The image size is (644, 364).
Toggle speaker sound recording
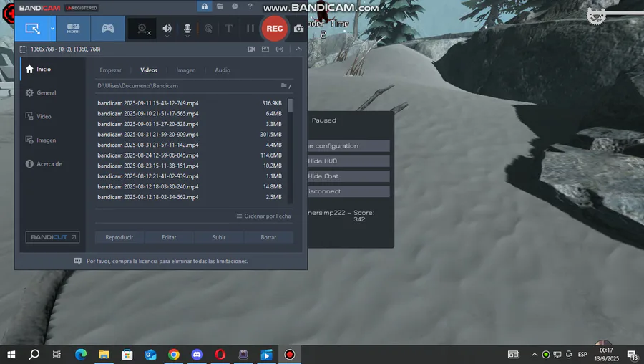pos(167,29)
